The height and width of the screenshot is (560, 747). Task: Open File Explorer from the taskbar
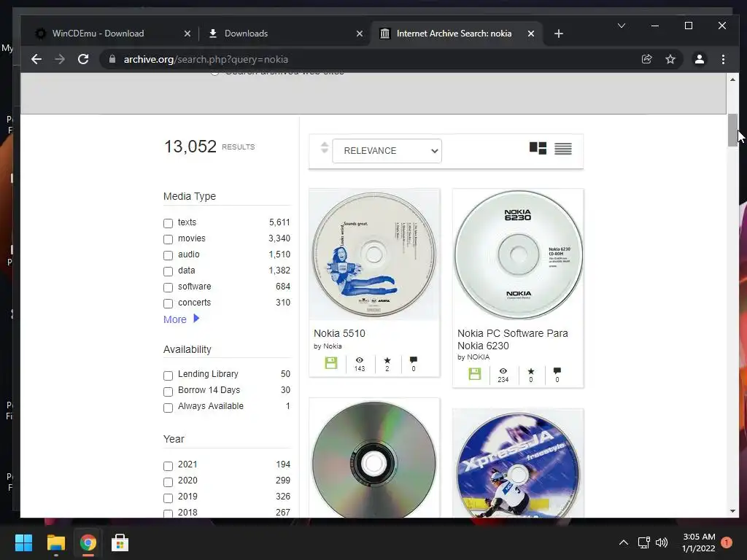[55, 542]
